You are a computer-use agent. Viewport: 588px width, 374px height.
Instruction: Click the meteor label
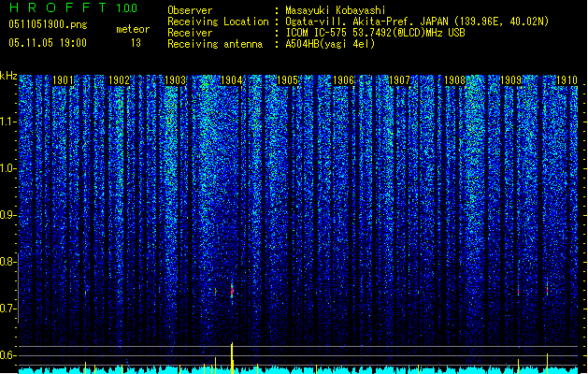click(133, 29)
